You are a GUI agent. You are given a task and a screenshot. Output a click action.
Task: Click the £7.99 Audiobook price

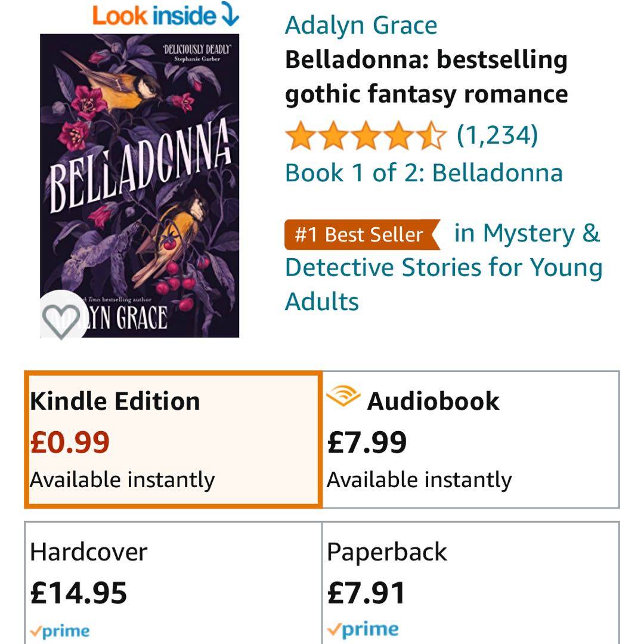coord(367,442)
